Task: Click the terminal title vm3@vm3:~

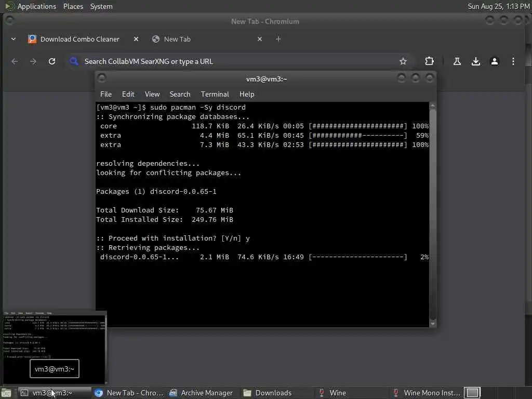Action: (267, 79)
